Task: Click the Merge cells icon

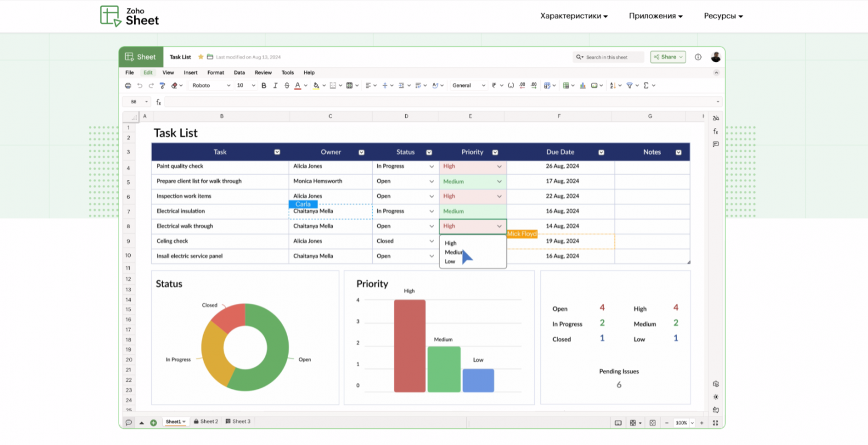Action: coord(349,86)
